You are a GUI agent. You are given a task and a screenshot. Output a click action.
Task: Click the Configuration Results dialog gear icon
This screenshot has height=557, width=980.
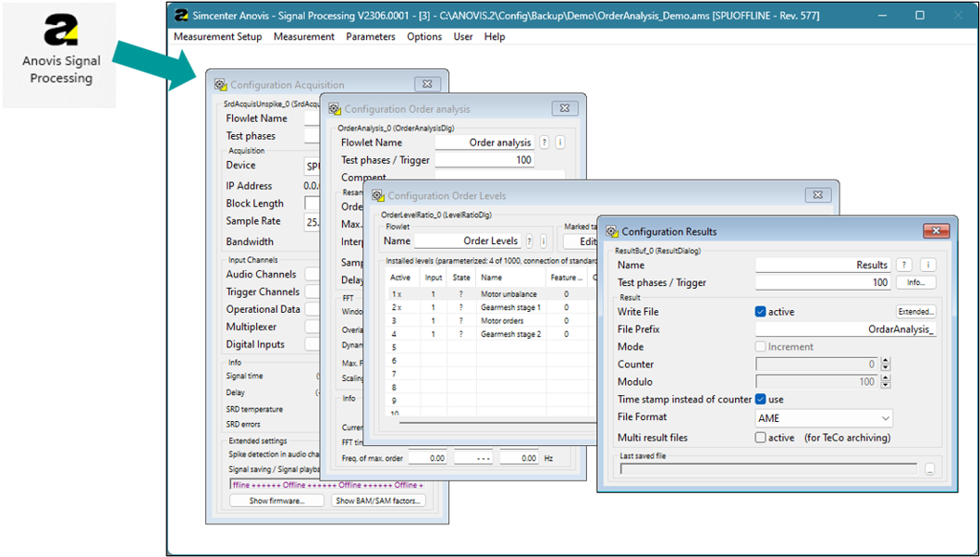point(612,231)
